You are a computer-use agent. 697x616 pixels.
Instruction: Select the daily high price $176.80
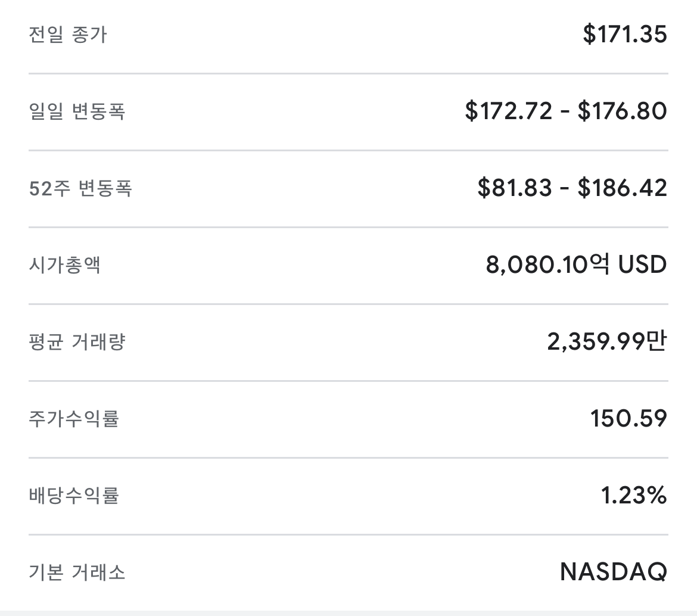[x=622, y=111]
